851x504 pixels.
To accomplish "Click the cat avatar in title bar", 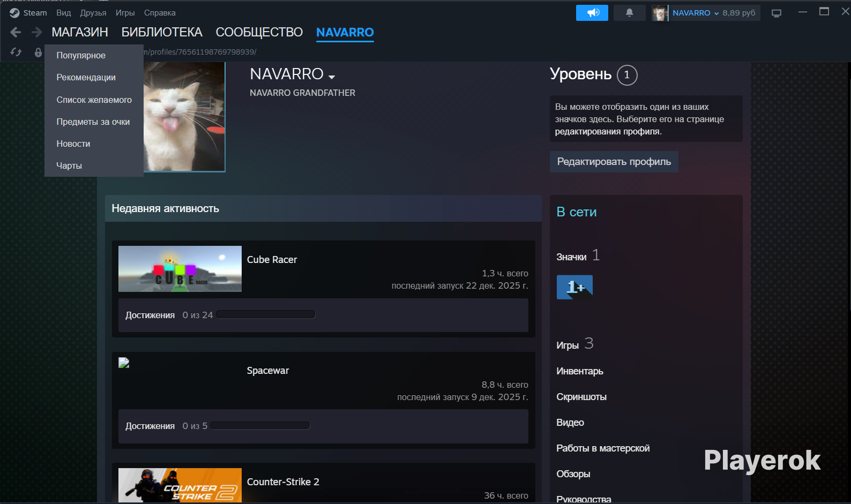I will click(660, 13).
